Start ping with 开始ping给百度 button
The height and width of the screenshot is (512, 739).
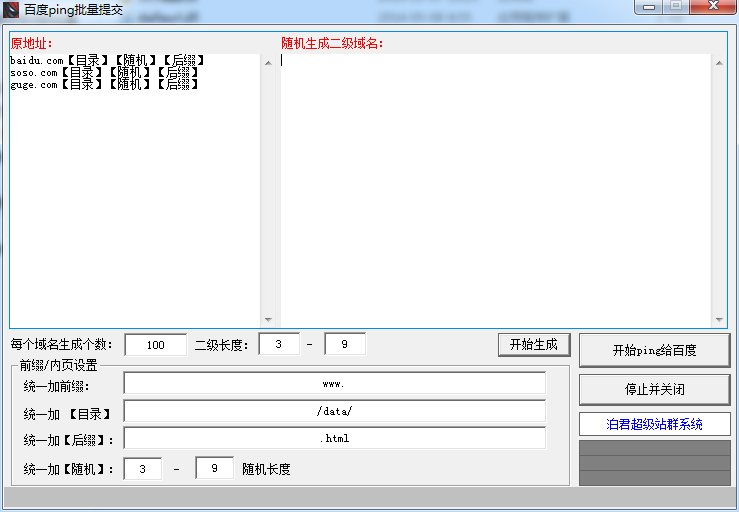coord(654,350)
